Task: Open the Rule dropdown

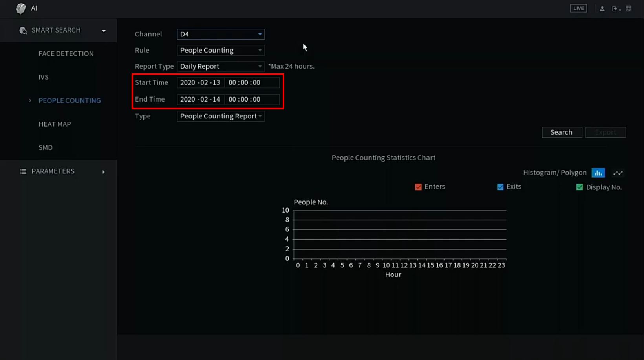Action: [221, 50]
